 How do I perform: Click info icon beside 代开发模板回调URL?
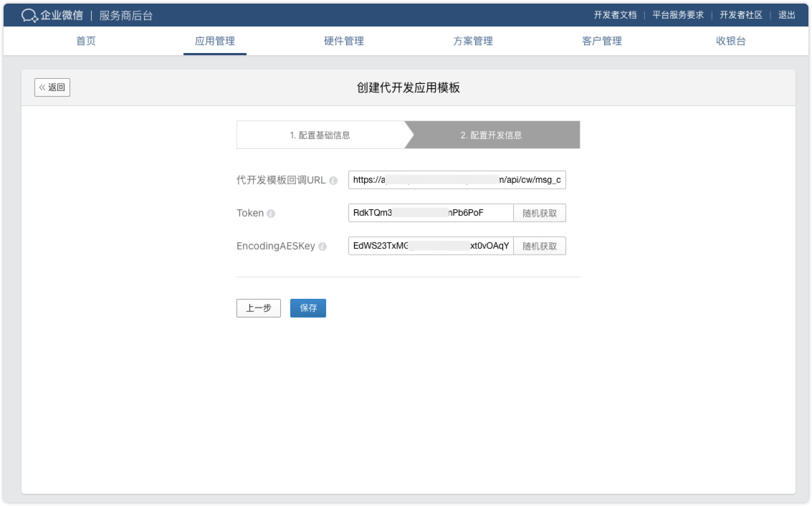333,181
